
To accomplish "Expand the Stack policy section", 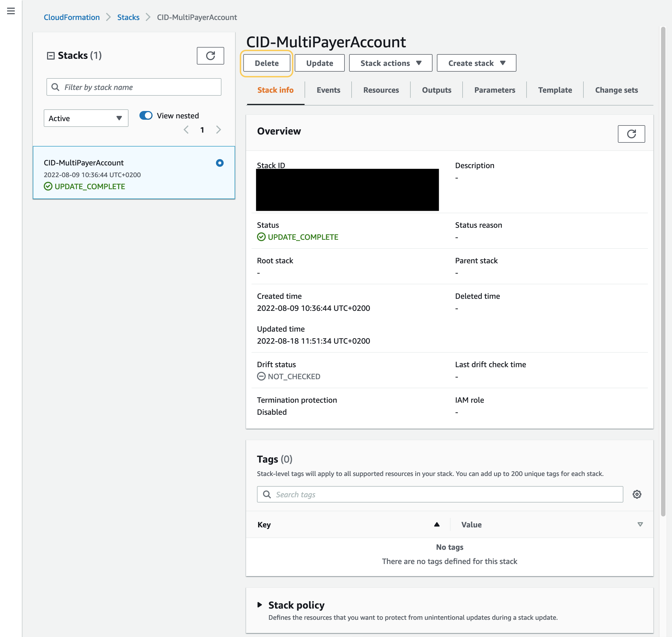I will 260,605.
